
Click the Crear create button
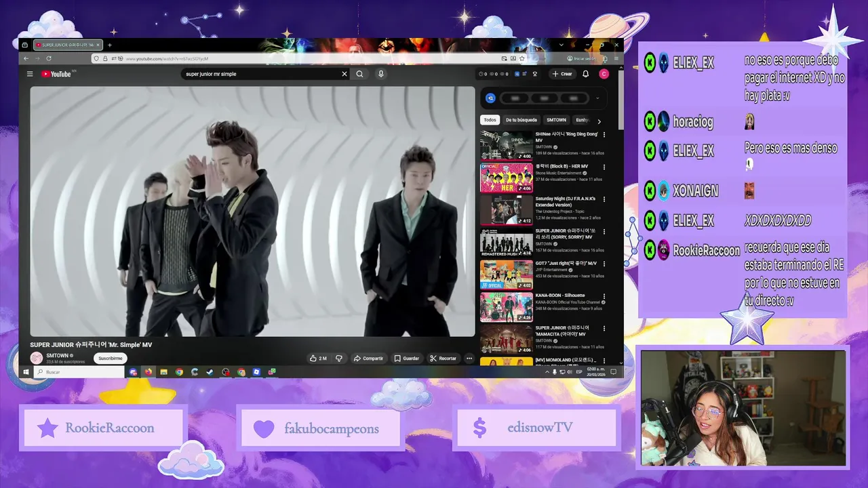tap(562, 74)
